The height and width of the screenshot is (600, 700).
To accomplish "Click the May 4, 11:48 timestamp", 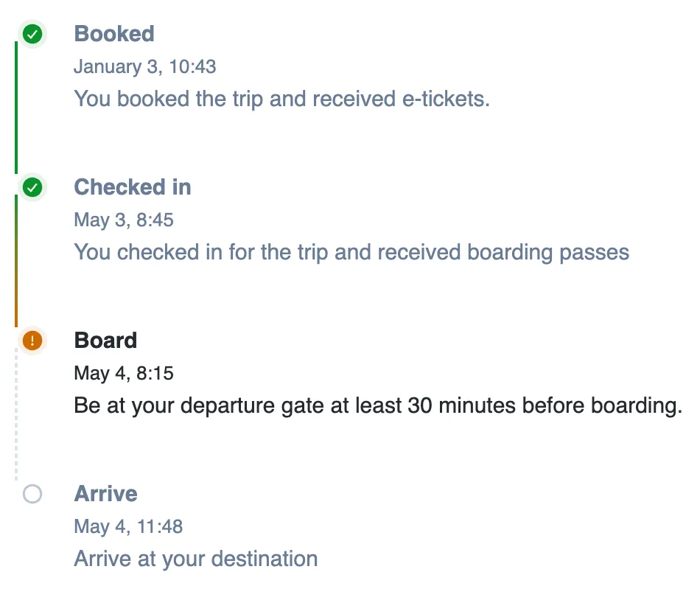I will (x=128, y=527).
